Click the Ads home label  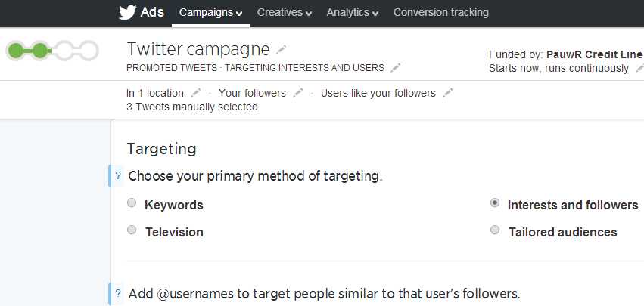tap(152, 13)
